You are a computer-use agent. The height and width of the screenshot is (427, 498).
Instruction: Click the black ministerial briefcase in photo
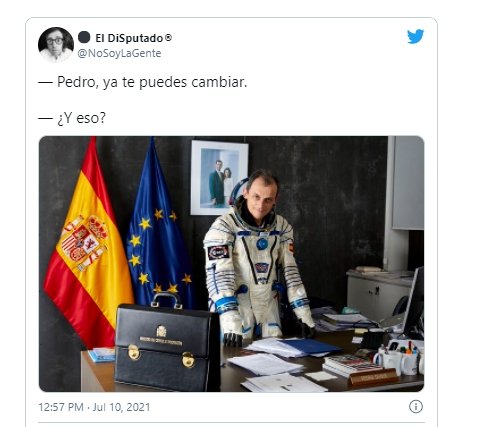167,343
